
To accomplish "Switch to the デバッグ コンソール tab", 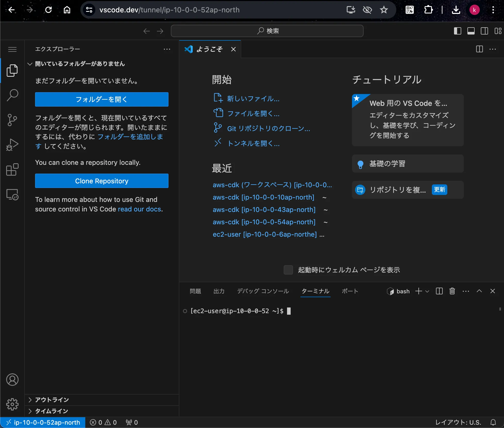I will [263, 291].
